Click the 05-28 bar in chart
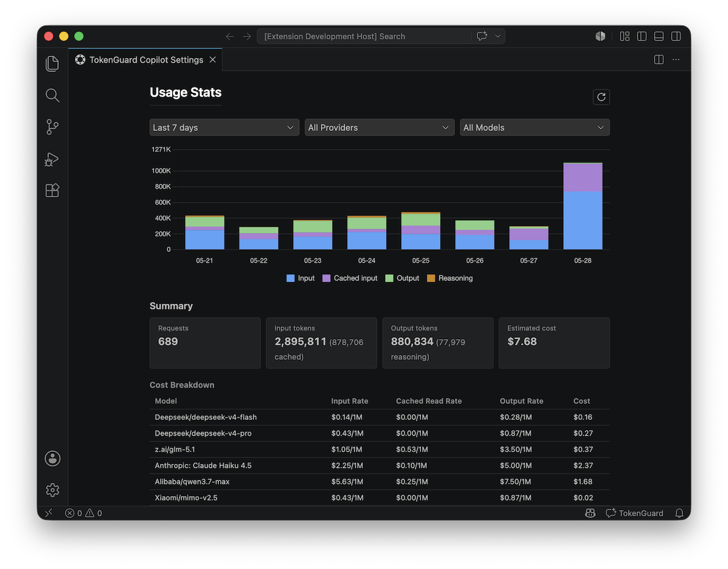Viewport: 728px width, 569px height. click(x=583, y=206)
